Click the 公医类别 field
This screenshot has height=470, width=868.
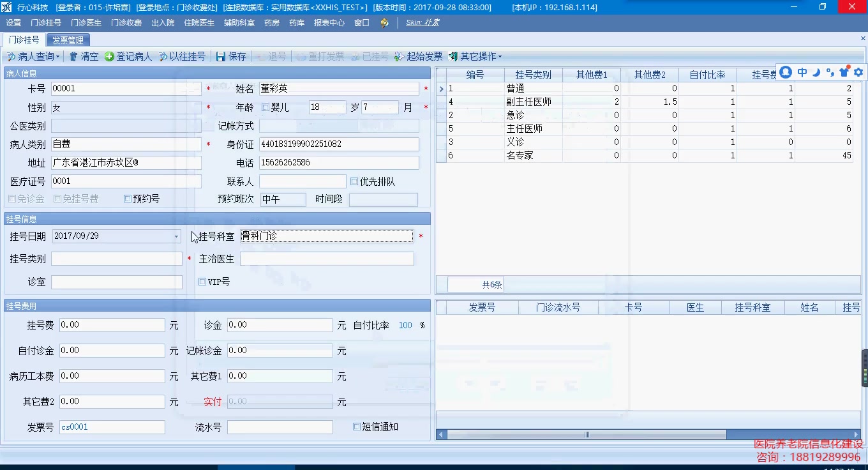(x=126, y=126)
